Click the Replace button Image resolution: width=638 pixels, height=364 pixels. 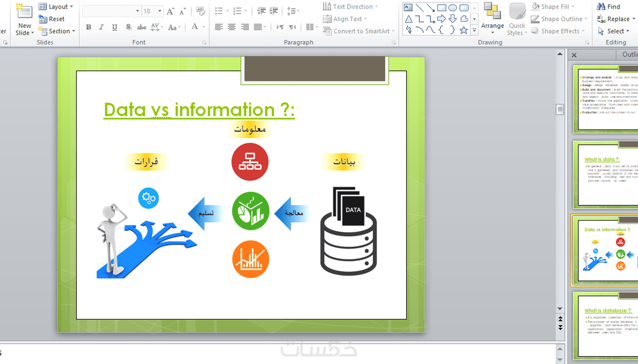[x=616, y=19]
